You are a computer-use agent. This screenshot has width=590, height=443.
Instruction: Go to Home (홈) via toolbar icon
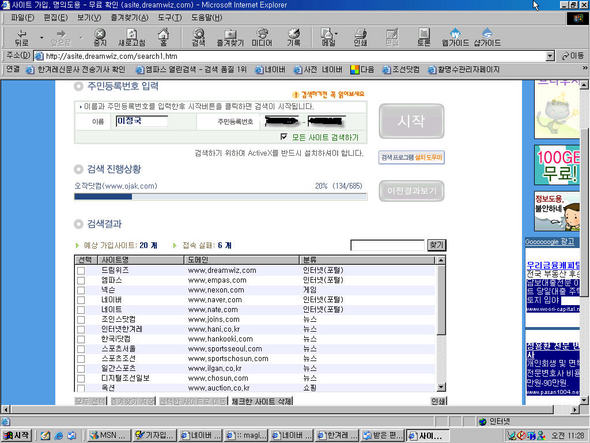click(163, 37)
